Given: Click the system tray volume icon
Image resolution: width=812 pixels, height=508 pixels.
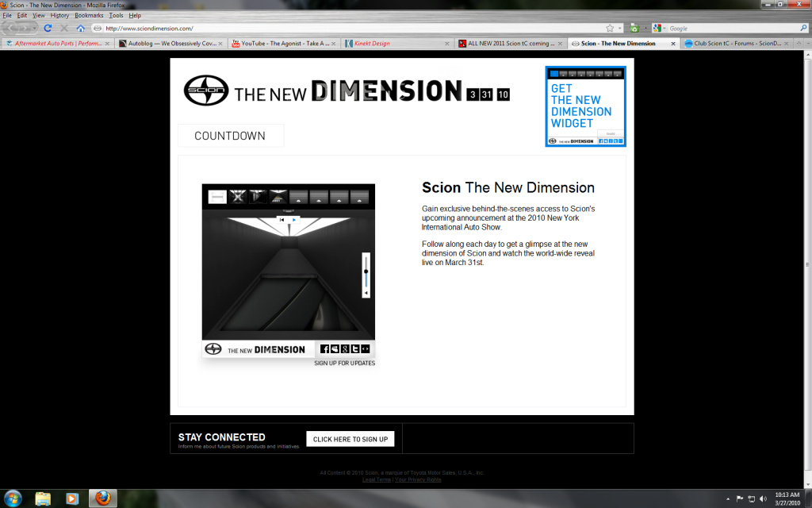Looking at the screenshot, I should click(x=764, y=498).
